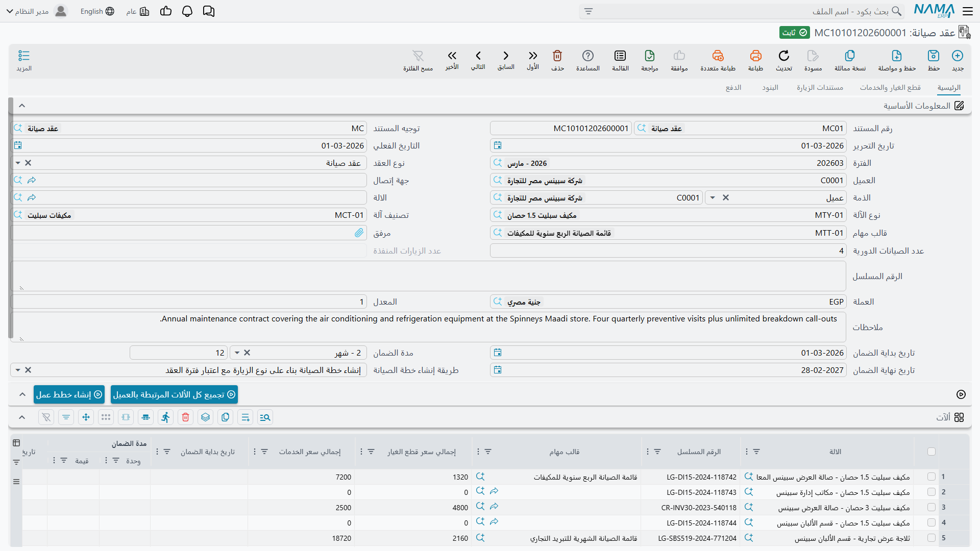Click the نسخة مماثلة (Duplicate) icon
The width and height of the screenshot is (980, 551).
tap(850, 56)
